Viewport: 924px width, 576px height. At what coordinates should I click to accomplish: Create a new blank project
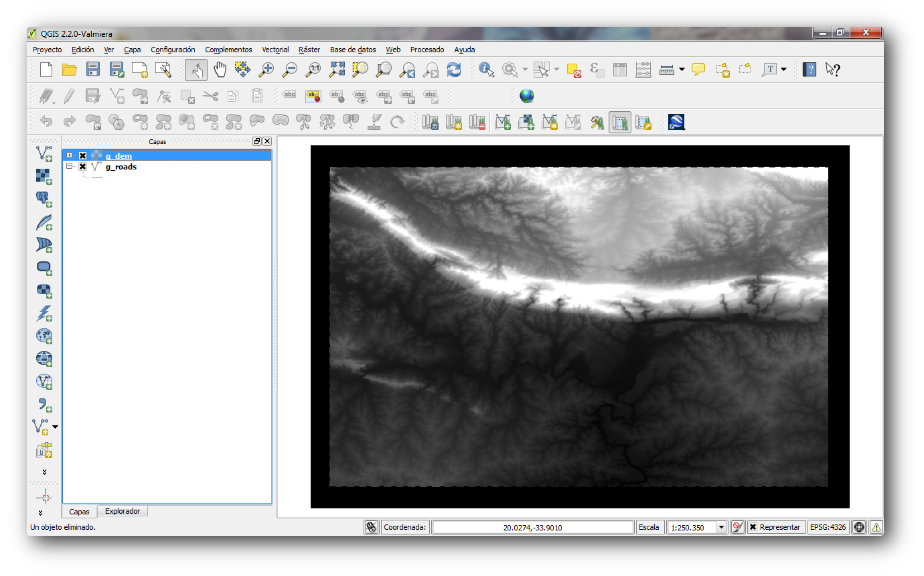click(x=46, y=69)
